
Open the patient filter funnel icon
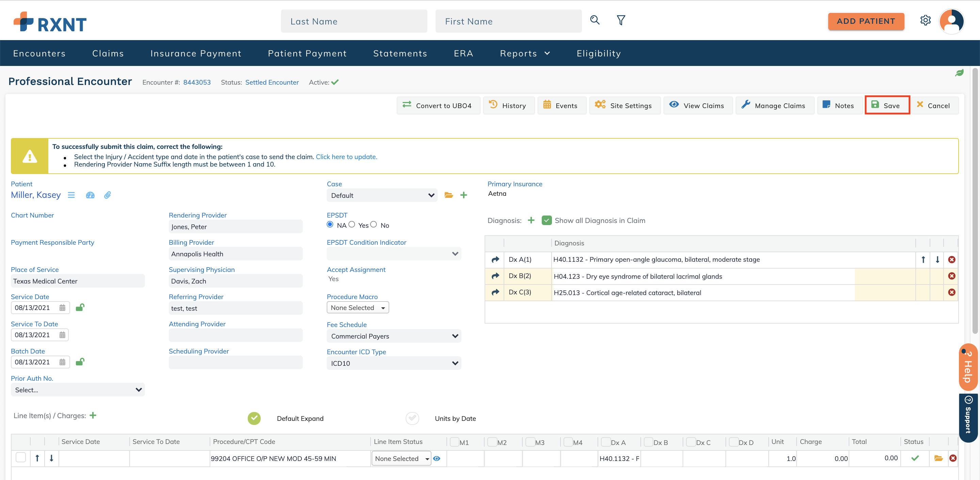621,20
